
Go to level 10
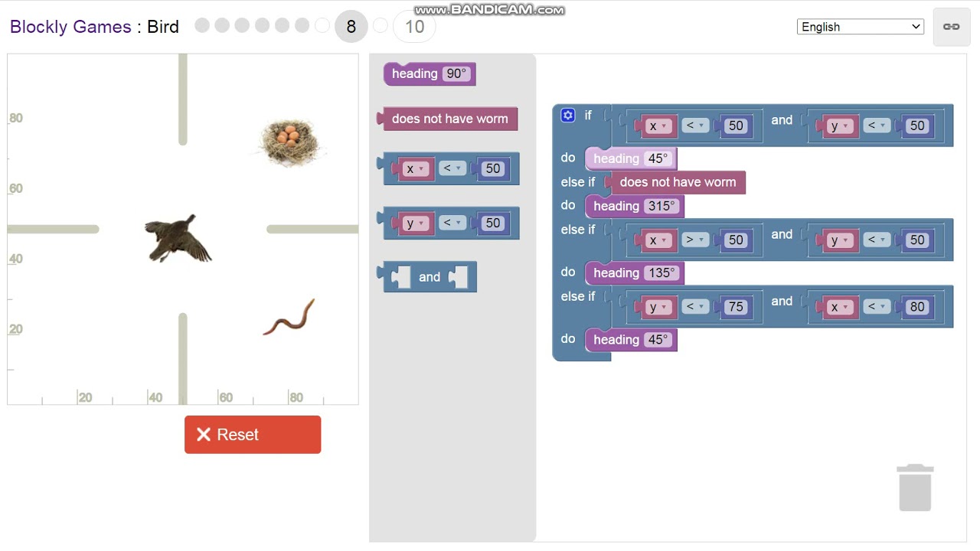tap(414, 27)
